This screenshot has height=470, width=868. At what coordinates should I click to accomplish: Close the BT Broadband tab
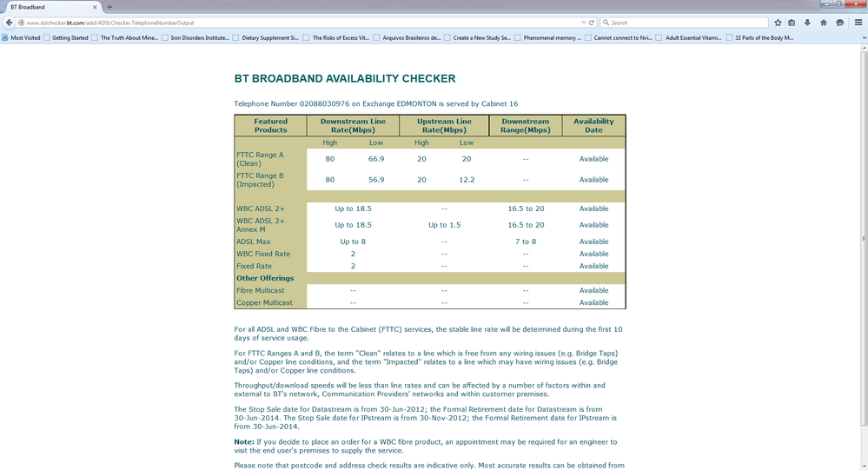click(x=95, y=7)
